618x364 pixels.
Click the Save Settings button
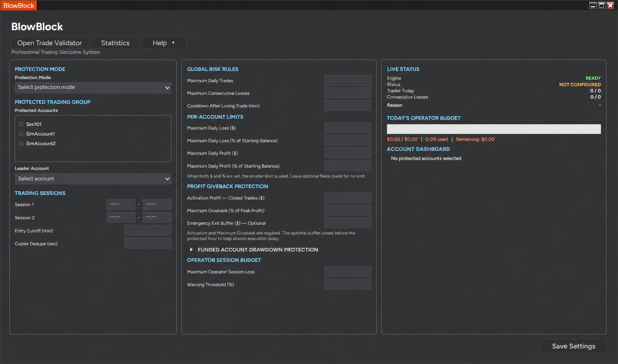pyautogui.click(x=573, y=346)
